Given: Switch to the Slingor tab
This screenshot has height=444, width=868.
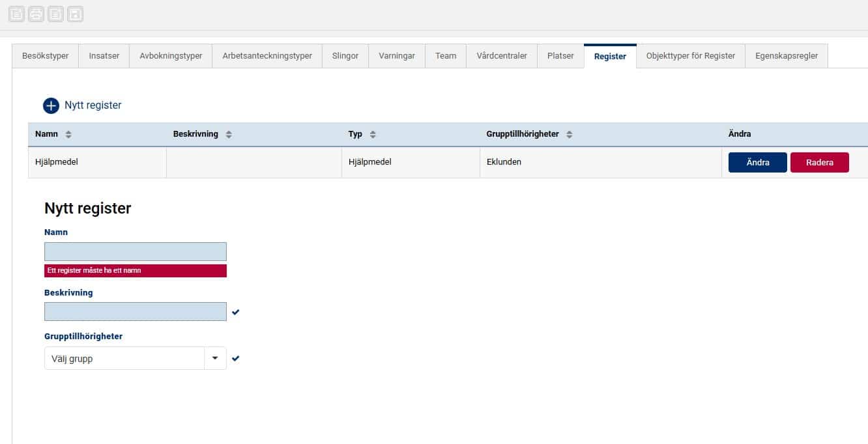Looking at the screenshot, I should coord(345,56).
